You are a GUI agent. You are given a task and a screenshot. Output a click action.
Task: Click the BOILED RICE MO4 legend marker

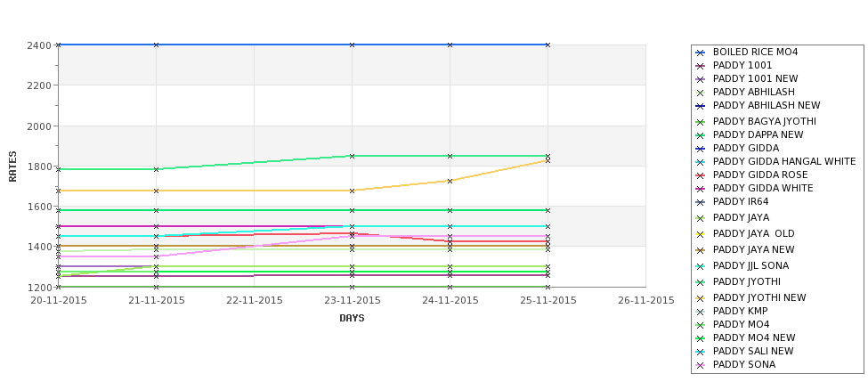click(701, 53)
